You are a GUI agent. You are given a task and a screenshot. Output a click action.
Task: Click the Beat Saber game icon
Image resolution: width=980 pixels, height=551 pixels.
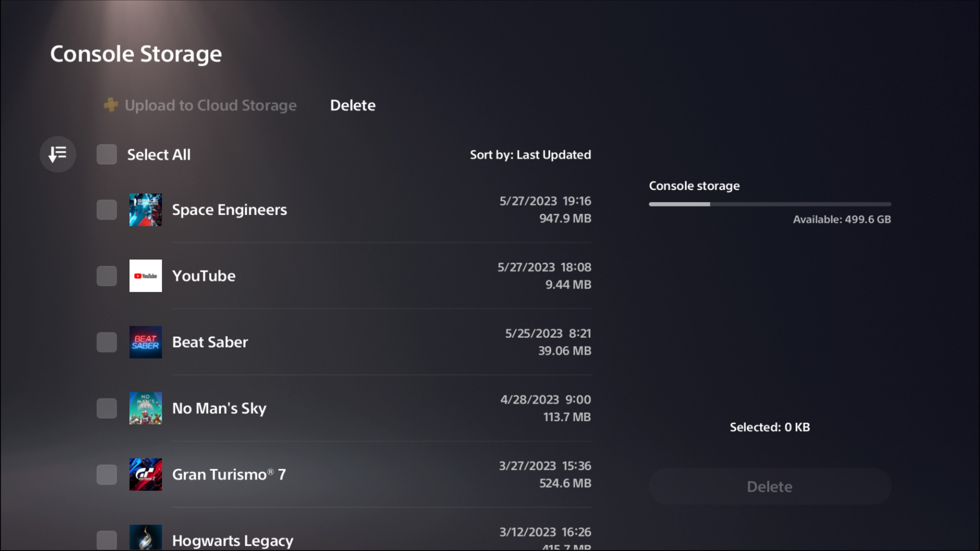click(145, 342)
